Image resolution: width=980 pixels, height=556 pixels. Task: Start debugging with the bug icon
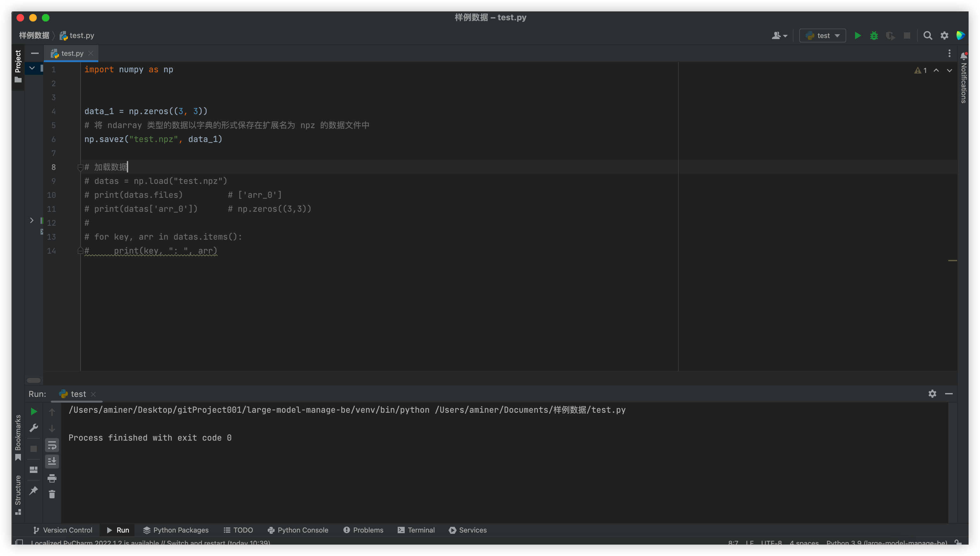coord(874,36)
